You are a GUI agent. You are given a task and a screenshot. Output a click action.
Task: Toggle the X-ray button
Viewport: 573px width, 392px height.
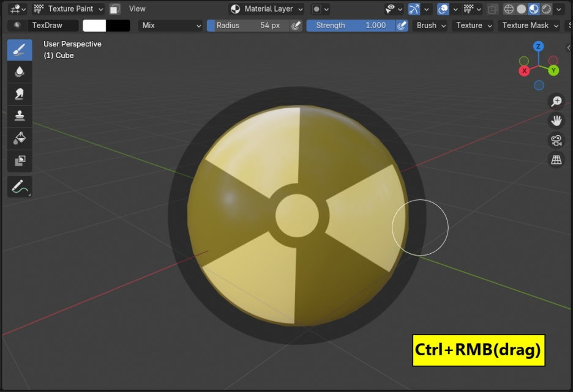tap(493, 9)
